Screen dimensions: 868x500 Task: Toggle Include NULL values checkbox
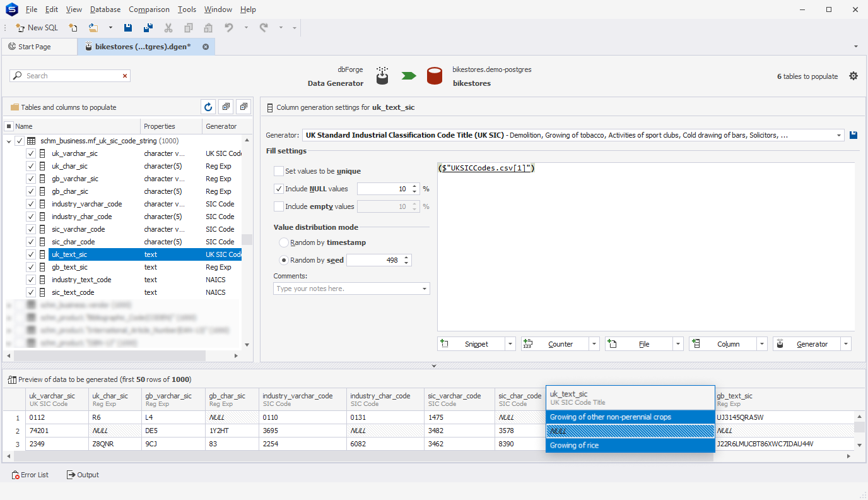pos(278,189)
